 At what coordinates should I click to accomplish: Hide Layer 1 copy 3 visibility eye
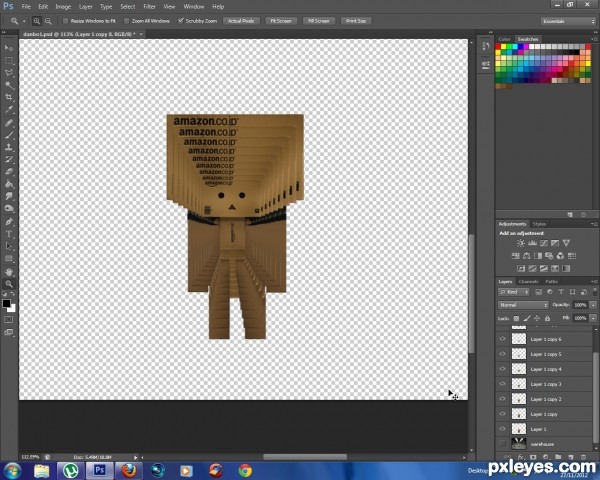pyautogui.click(x=502, y=384)
